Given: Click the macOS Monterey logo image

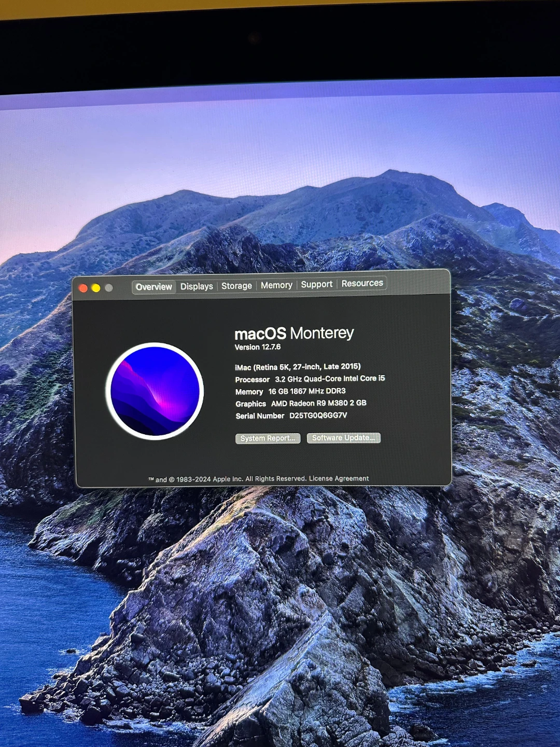Looking at the screenshot, I should pyautogui.click(x=155, y=391).
